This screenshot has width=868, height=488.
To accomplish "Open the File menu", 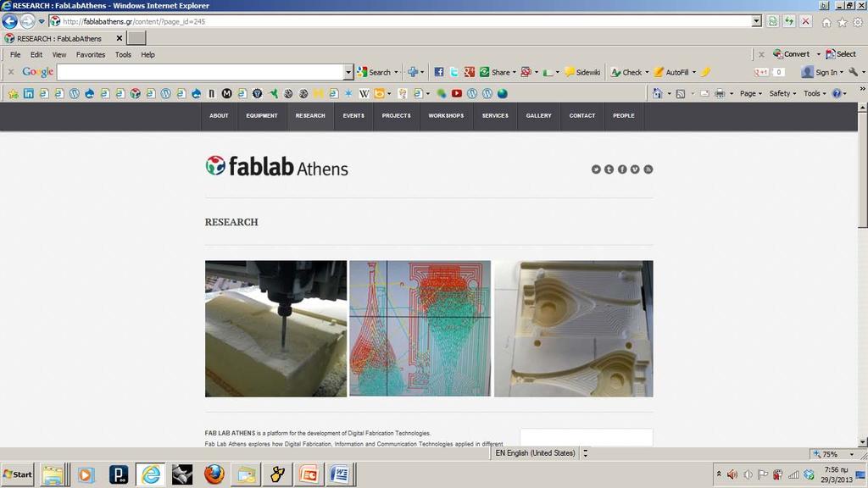I will pyautogui.click(x=15, y=55).
